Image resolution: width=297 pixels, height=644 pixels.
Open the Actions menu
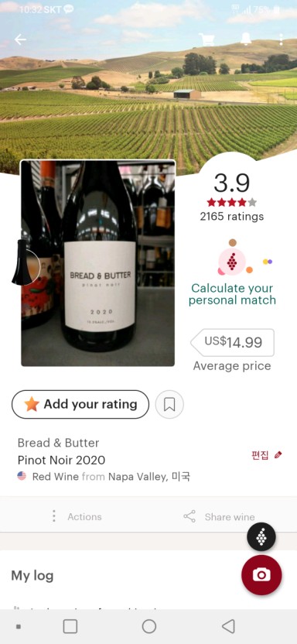pyautogui.click(x=77, y=517)
